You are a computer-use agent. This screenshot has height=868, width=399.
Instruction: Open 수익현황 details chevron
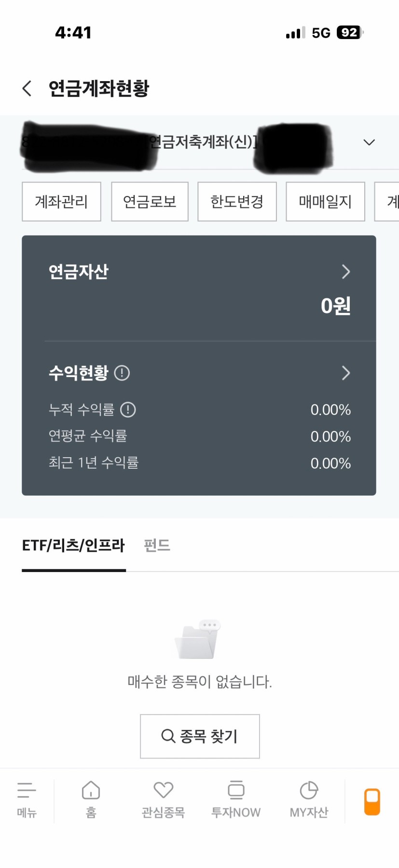click(x=345, y=373)
